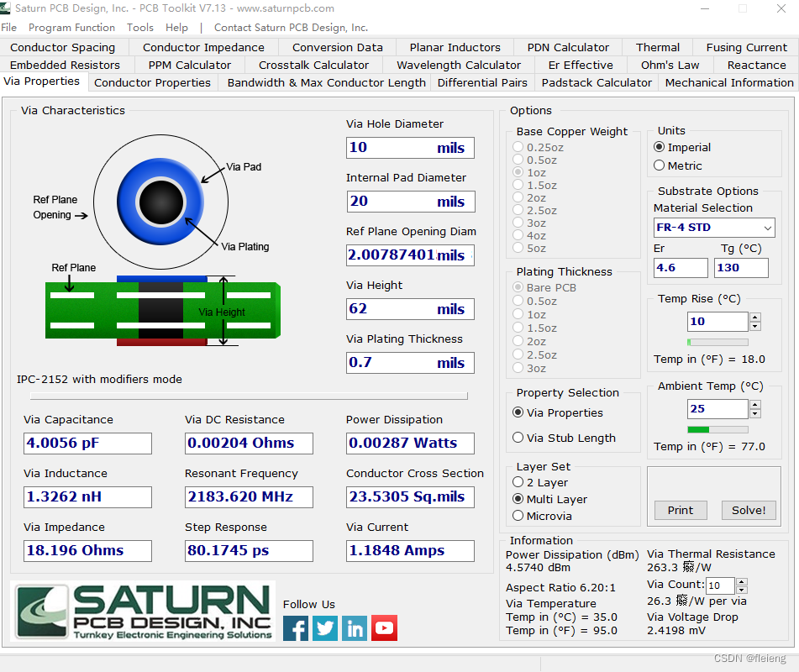The height and width of the screenshot is (672, 799).
Task: Switch to the Differential Pairs tab
Action: (482, 82)
